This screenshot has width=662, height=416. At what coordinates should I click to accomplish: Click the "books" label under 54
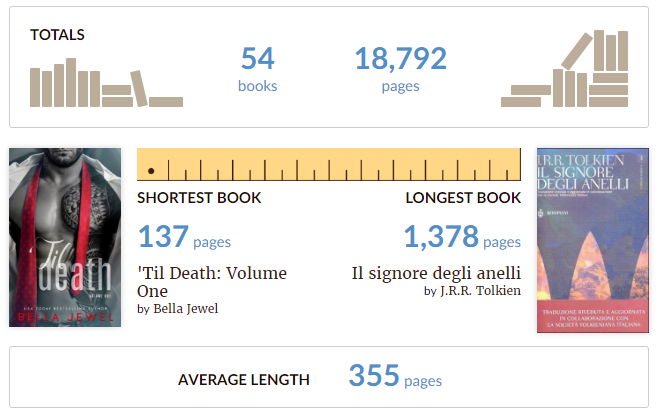258,86
